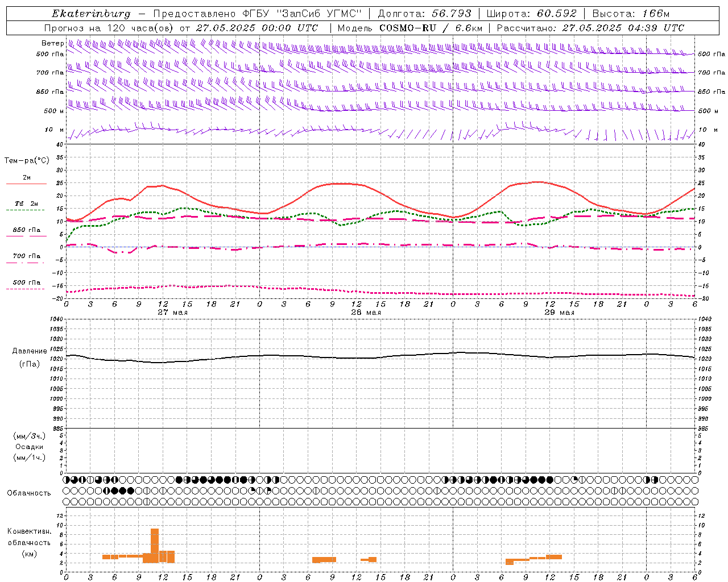The width and height of the screenshot is (728, 582).
Task: Click the left '10 м' wind level label
Action: [x=55, y=130]
